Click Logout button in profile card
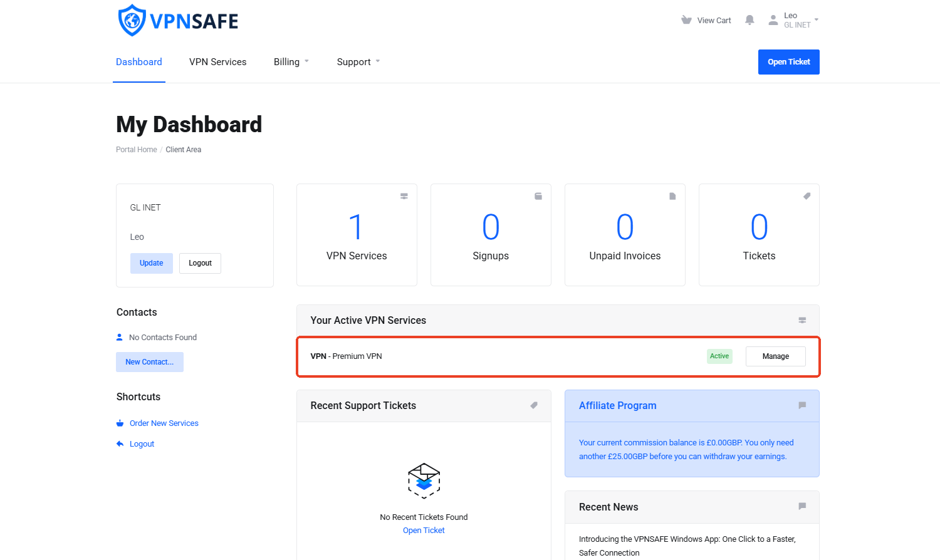The image size is (940, 560). pos(201,263)
